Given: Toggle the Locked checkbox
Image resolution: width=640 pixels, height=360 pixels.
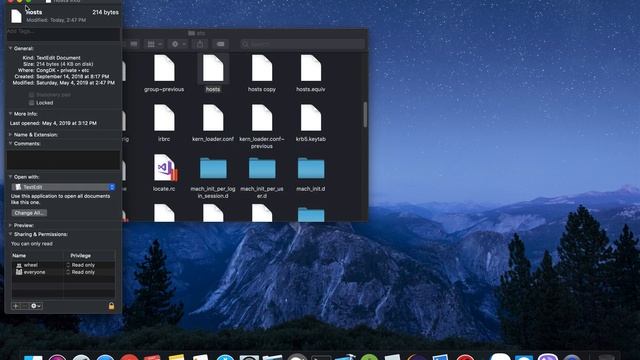Looking at the screenshot, I should coord(31,103).
